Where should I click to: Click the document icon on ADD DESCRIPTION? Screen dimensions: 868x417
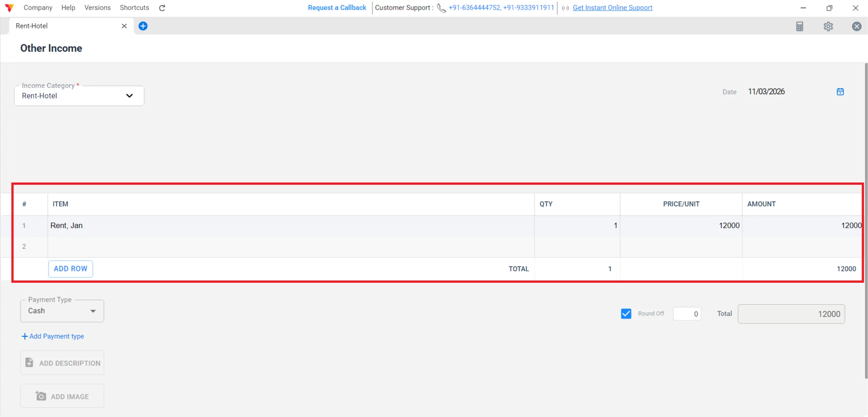click(29, 362)
